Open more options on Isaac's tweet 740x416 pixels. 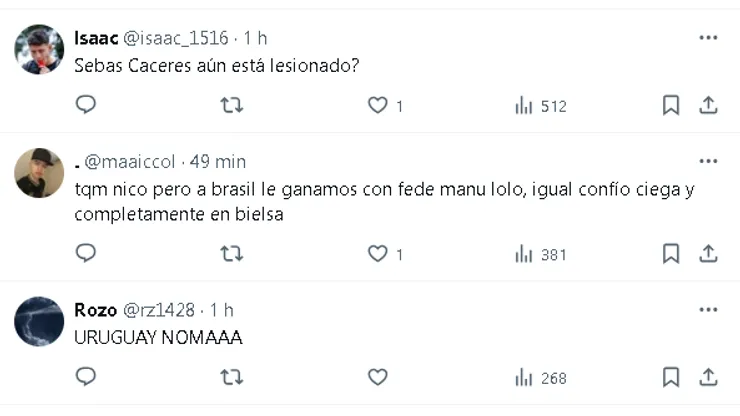click(708, 38)
